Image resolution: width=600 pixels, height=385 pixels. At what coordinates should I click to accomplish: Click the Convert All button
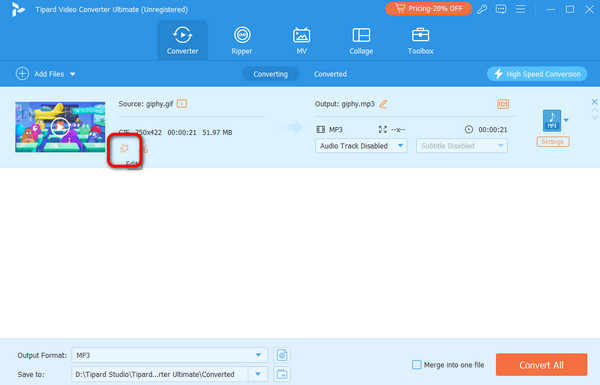(x=541, y=365)
